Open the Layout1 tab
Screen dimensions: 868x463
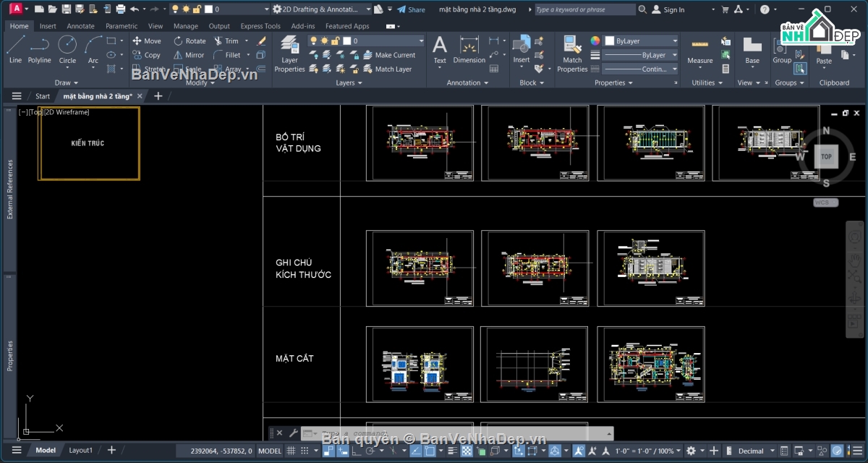[80, 450]
